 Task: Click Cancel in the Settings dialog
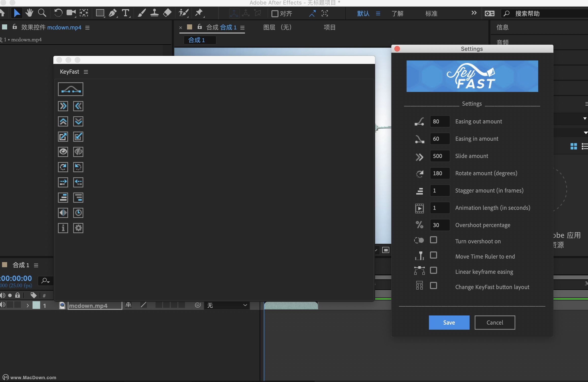click(x=494, y=322)
